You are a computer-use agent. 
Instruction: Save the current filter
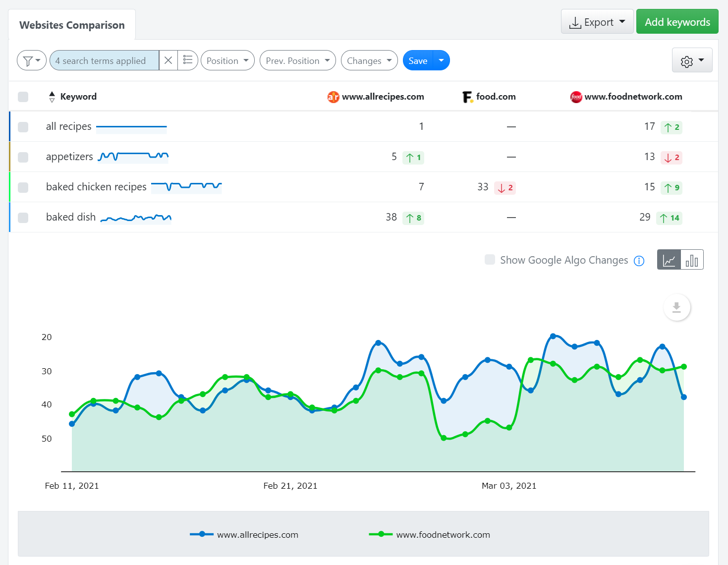tap(418, 60)
